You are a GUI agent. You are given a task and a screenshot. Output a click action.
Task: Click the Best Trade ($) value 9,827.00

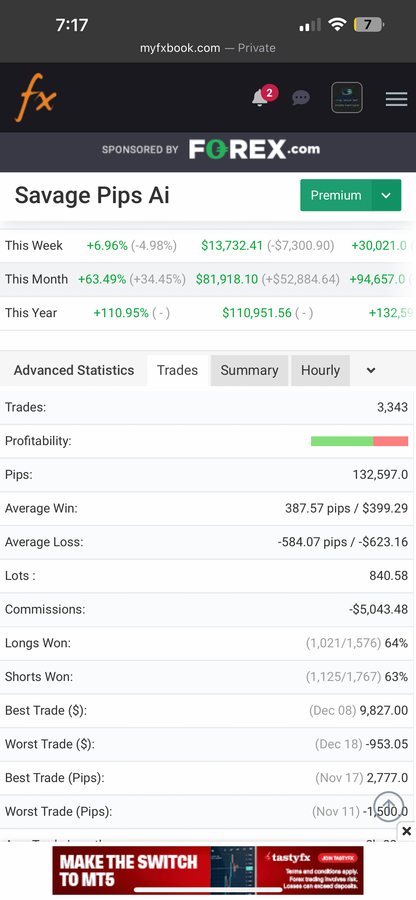click(x=384, y=711)
